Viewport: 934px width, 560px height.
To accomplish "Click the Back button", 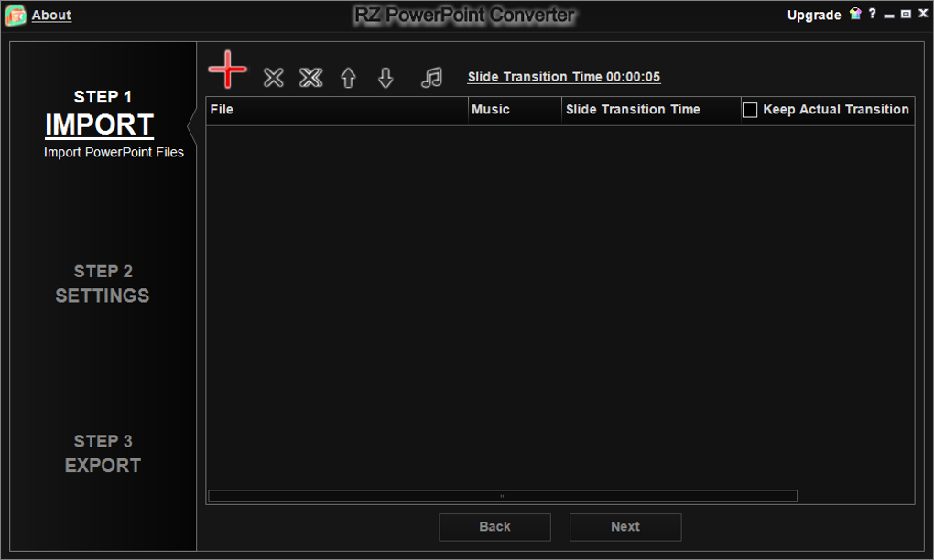I will pyautogui.click(x=494, y=527).
